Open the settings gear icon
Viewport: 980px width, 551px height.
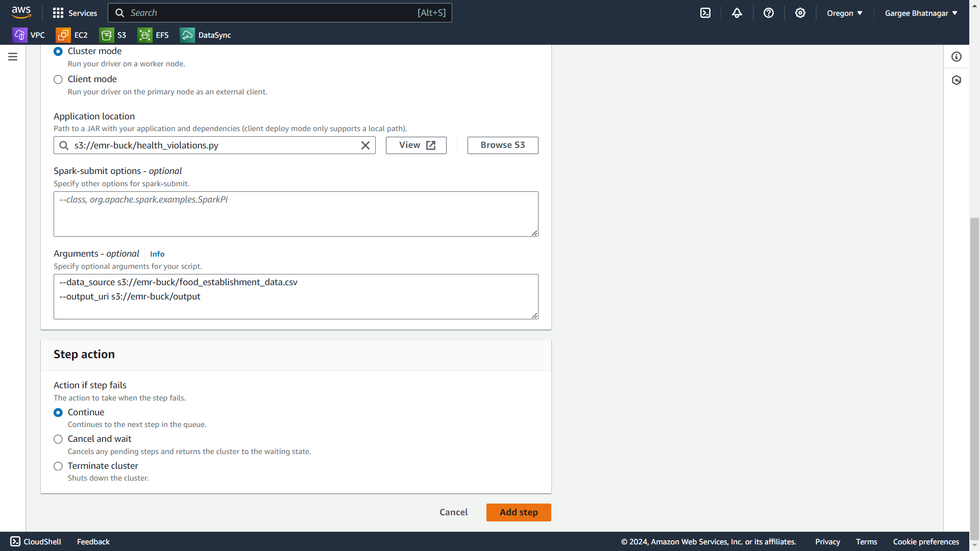[x=800, y=13]
